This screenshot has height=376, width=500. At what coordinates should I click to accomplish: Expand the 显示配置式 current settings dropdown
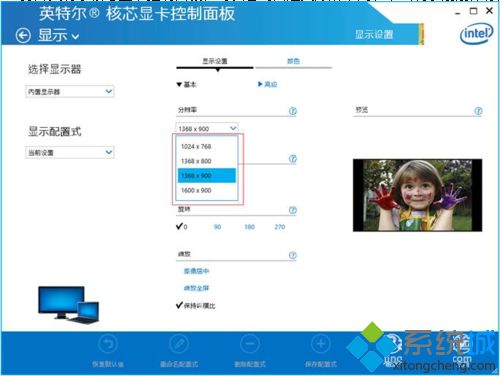(70, 152)
